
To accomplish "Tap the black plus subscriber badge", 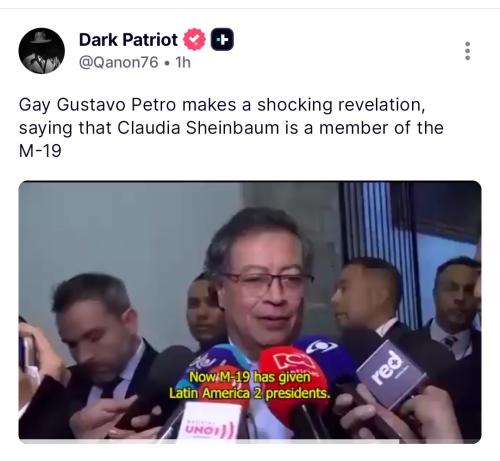I will [x=222, y=40].
